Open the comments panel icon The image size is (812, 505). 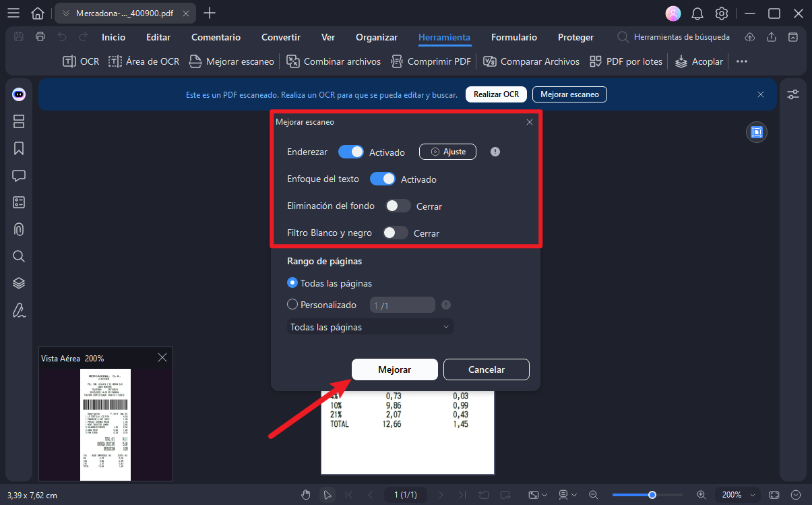[x=19, y=176]
